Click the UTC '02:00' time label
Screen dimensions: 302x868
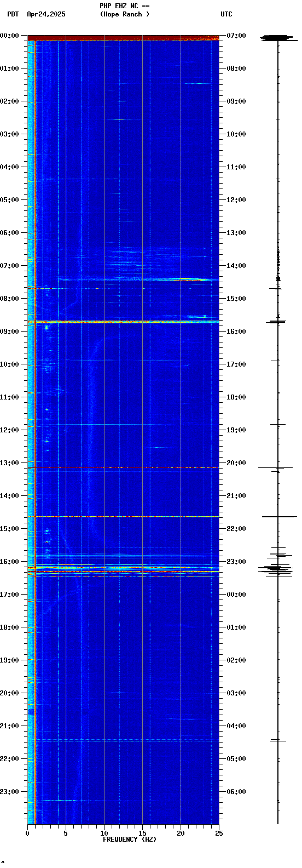[x=236, y=660]
